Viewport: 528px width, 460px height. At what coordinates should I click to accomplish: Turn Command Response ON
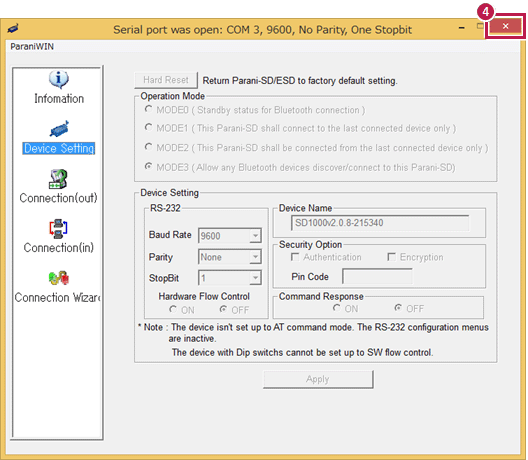336,308
